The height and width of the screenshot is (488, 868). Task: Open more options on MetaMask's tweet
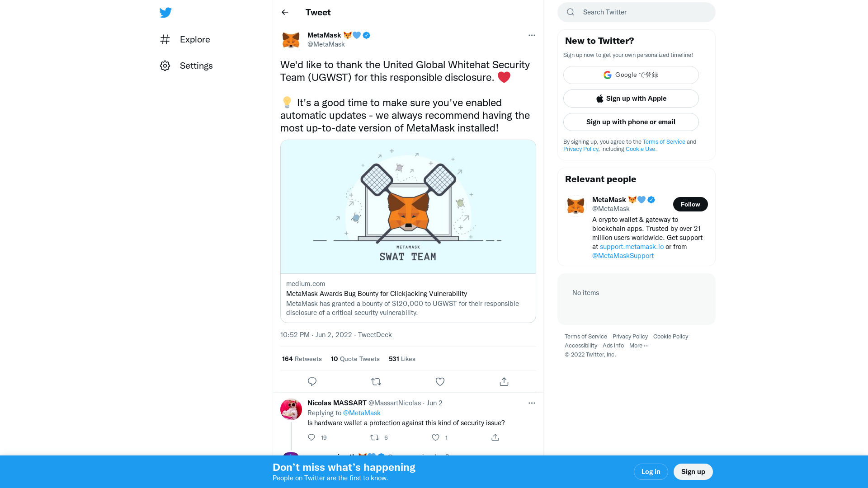tap(532, 35)
